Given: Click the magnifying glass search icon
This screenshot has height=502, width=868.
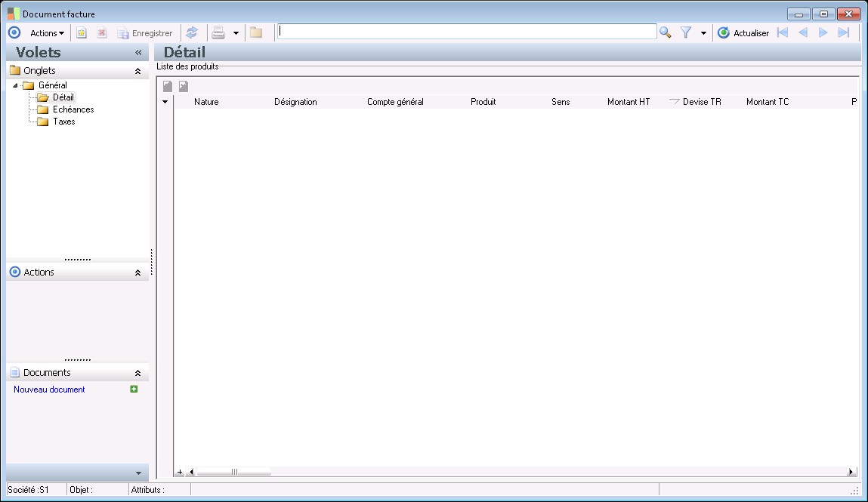Looking at the screenshot, I should pos(666,32).
